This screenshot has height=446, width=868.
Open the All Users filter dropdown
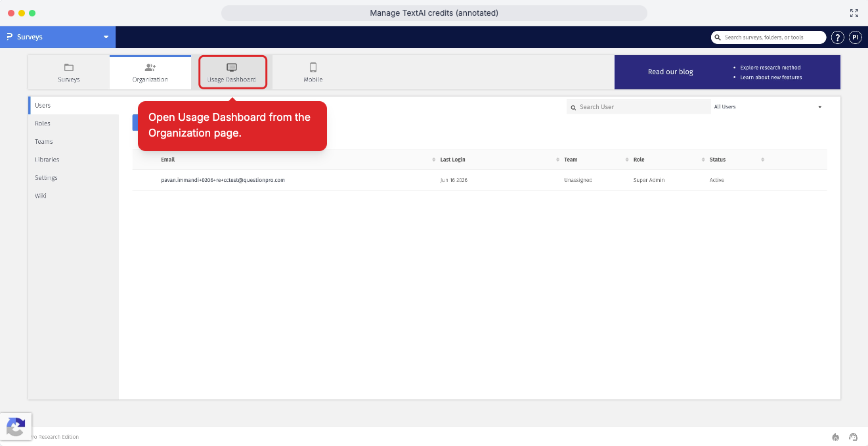[x=768, y=106]
